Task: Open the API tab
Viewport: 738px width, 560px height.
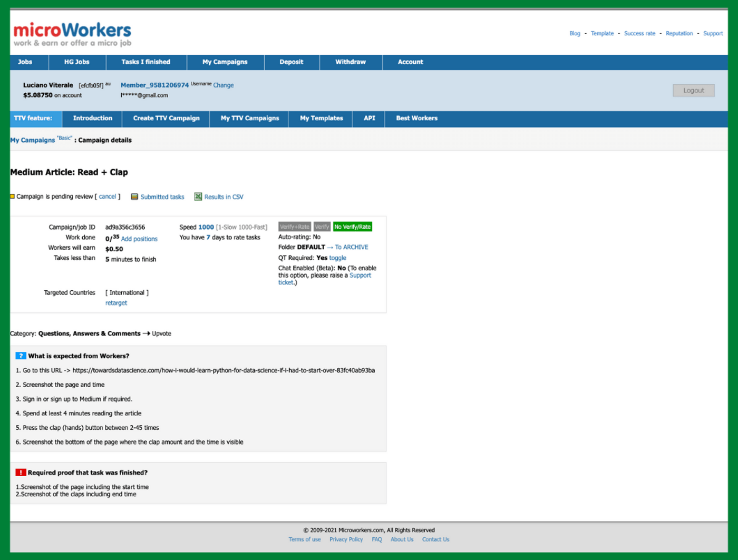Action: pos(370,119)
